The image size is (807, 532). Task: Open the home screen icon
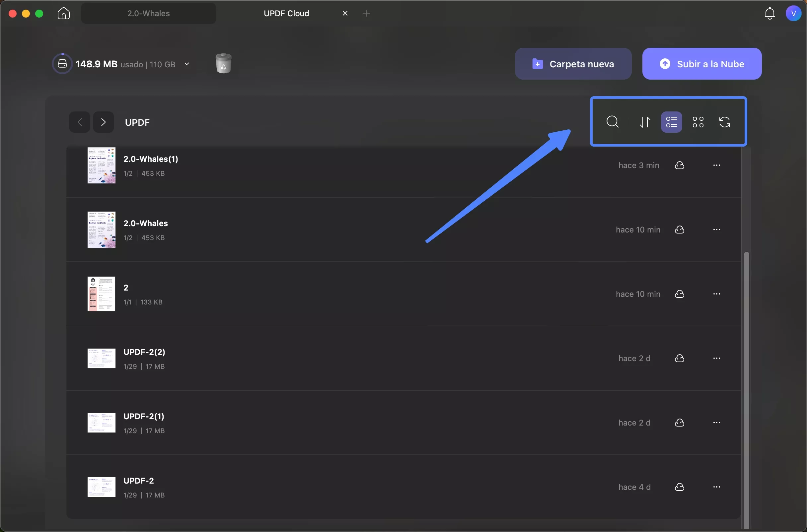point(63,14)
